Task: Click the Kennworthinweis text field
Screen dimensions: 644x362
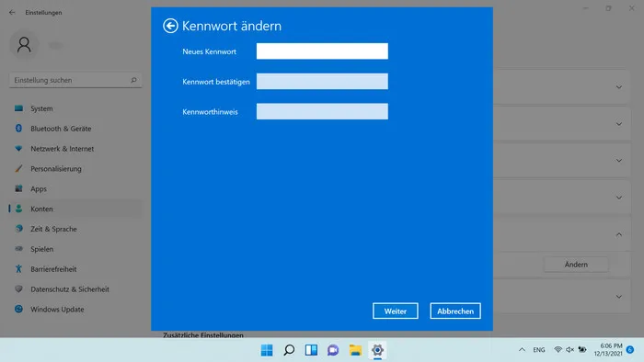Action: (x=322, y=111)
